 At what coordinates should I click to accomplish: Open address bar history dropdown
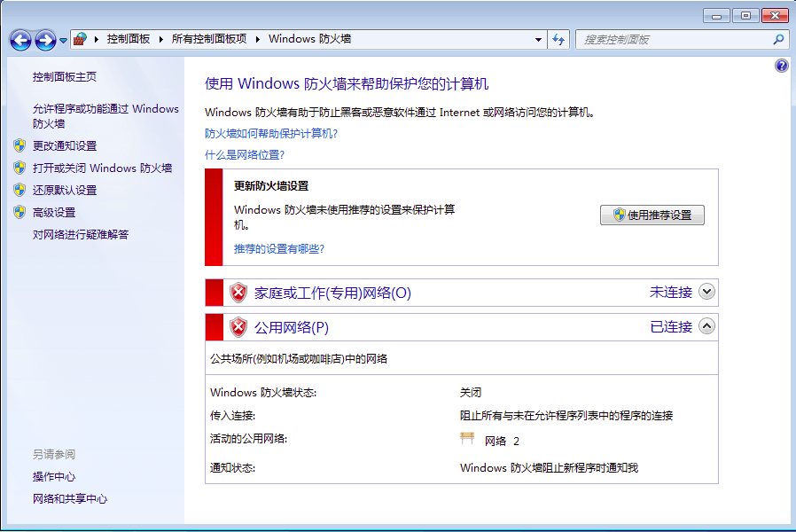coord(538,40)
